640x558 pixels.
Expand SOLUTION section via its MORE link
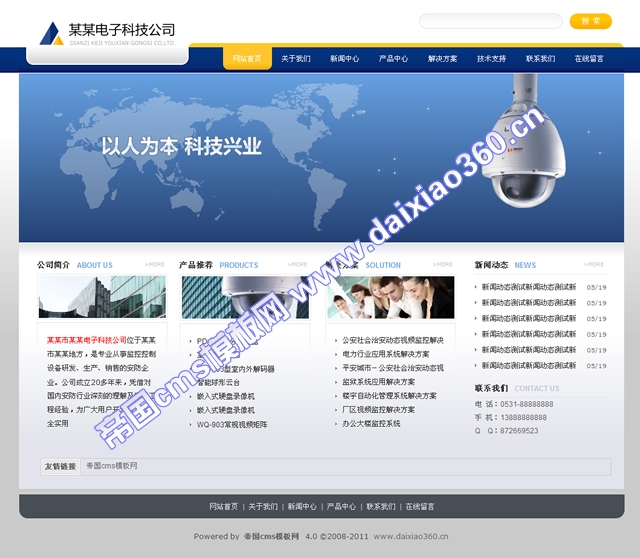pos(445,265)
